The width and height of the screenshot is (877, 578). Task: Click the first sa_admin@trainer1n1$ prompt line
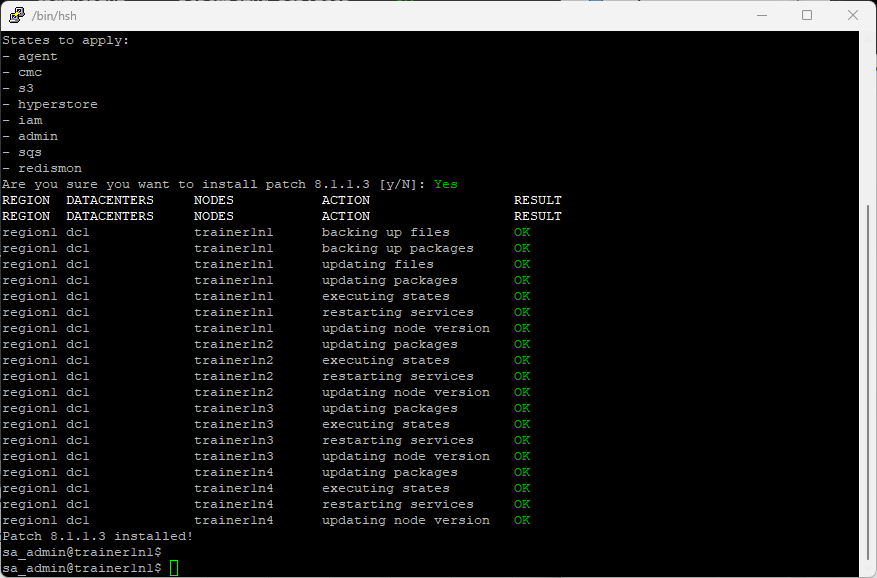tap(82, 552)
